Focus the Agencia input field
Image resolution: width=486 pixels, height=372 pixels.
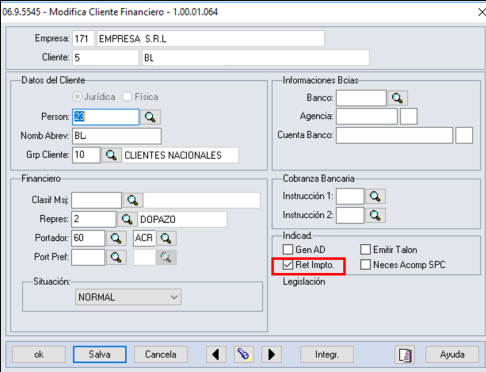pos(367,116)
